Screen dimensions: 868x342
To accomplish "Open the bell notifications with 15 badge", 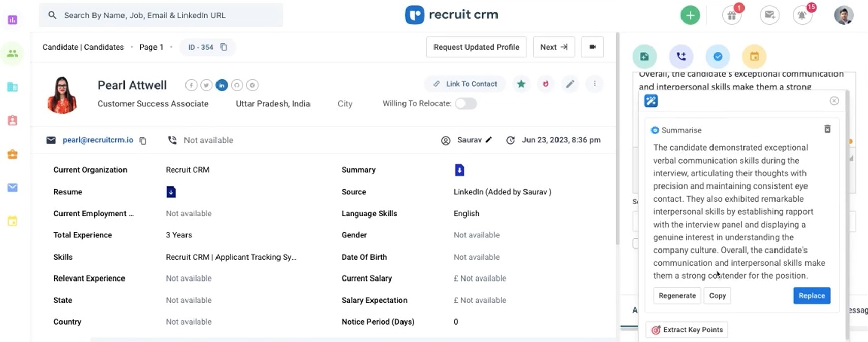I will [x=803, y=15].
